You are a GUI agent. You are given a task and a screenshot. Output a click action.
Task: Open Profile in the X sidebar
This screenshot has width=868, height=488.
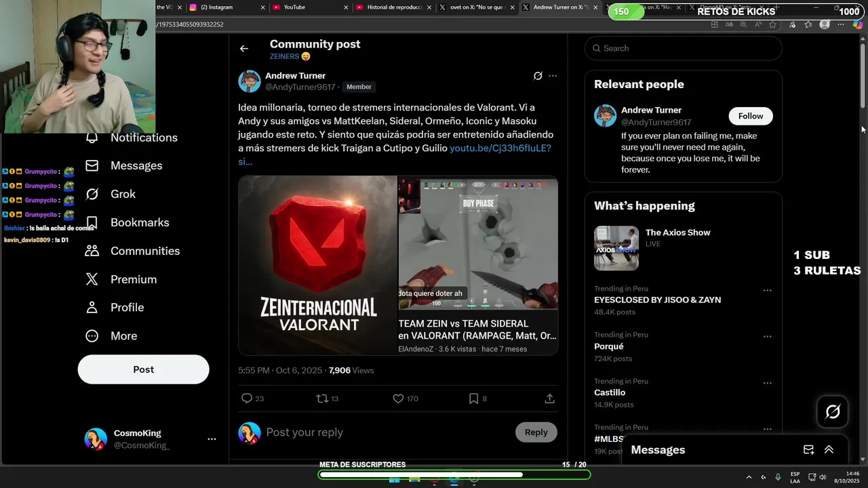[115, 308]
